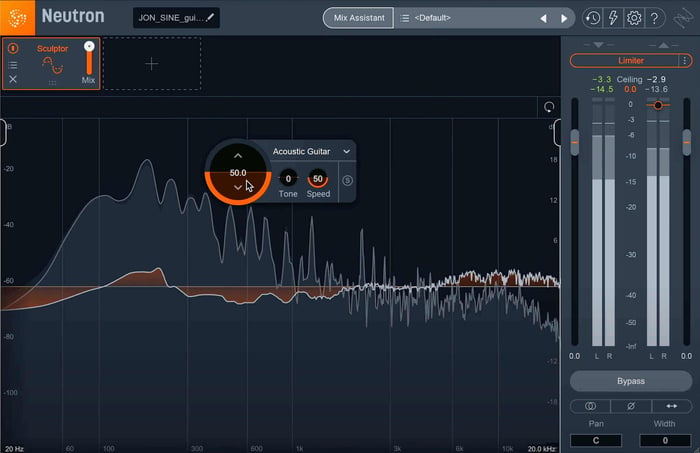The height and width of the screenshot is (453, 700).
Task: Go to the previous preset arrow
Action: pos(543,18)
